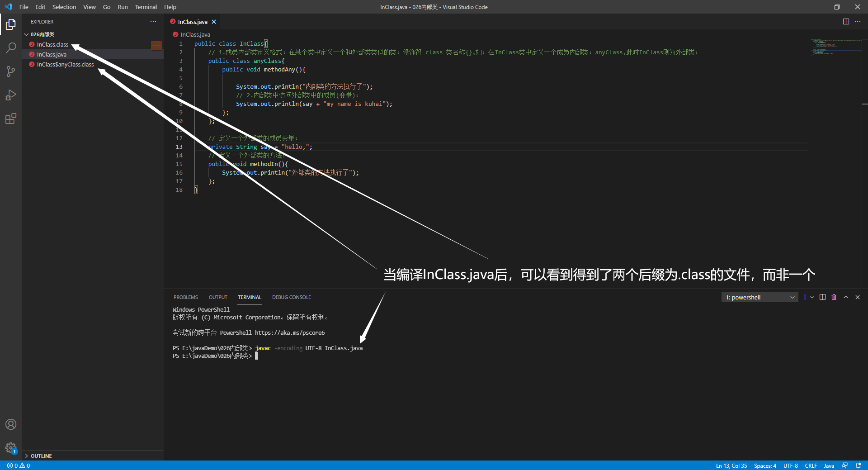Open the Manage gear icon

(x=11, y=448)
